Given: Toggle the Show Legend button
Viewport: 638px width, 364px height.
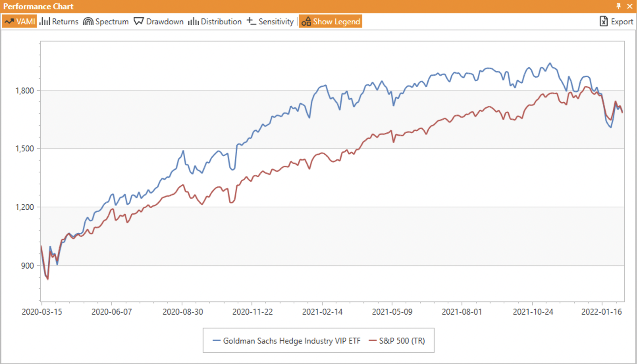Looking at the screenshot, I should [x=330, y=21].
